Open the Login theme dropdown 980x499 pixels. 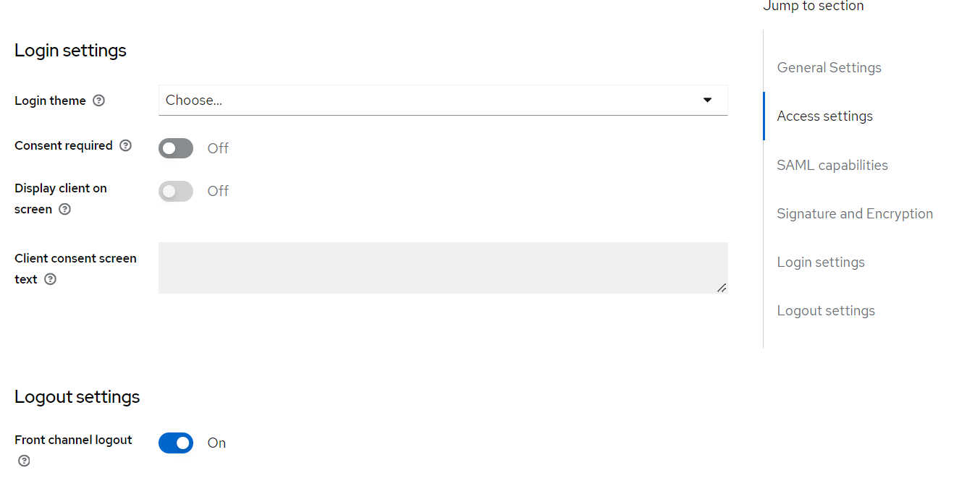[434, 101]
